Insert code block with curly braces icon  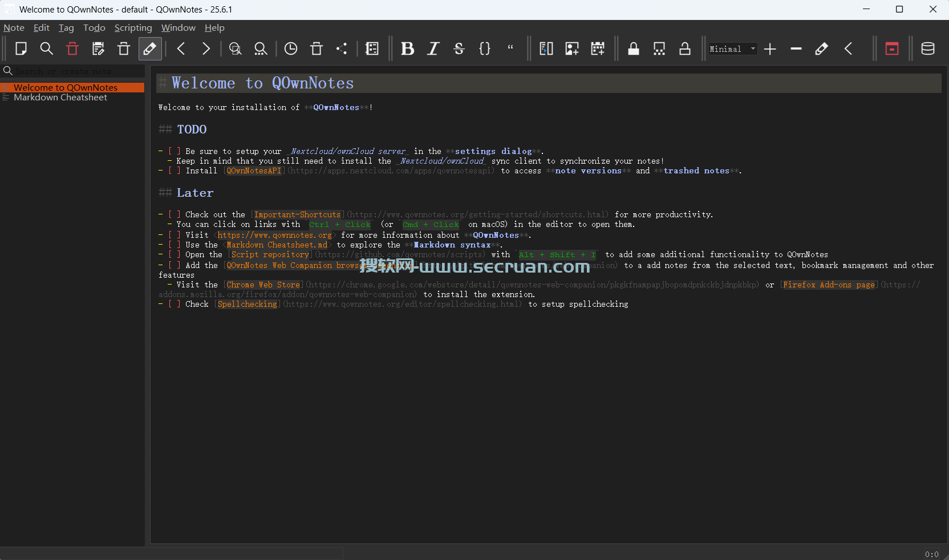[485, 49]
